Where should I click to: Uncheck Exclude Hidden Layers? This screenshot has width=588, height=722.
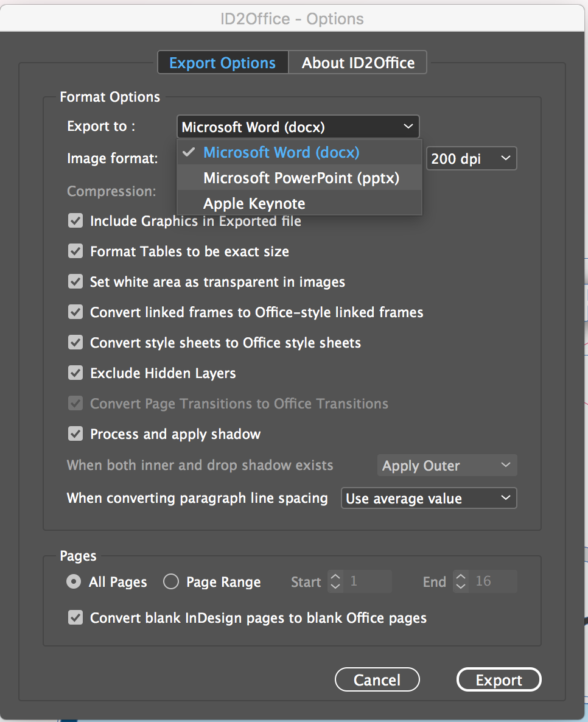pos(75,373)
